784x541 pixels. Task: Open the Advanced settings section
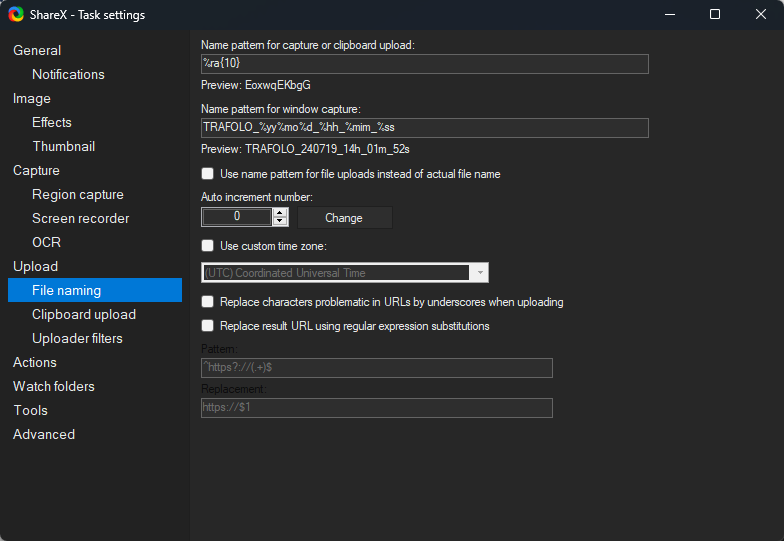coord(44,434)
